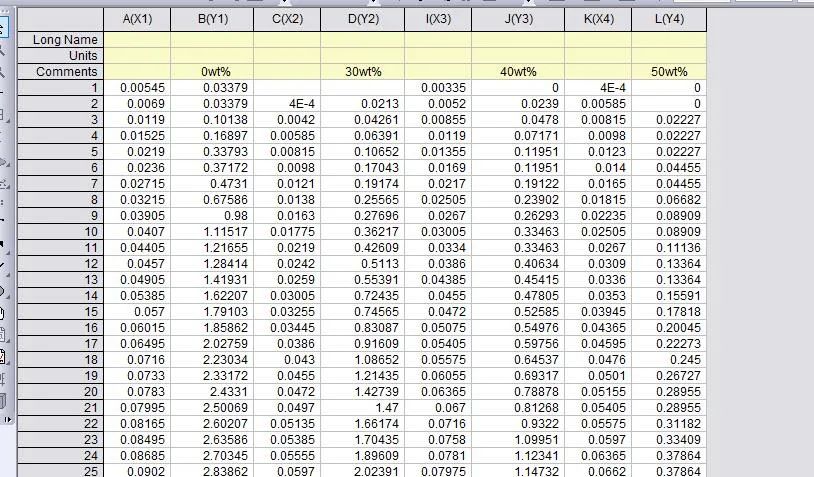Screen dimensions: 814x477
Task: Click cell with value 1.47
Action: tap(363, 408)
